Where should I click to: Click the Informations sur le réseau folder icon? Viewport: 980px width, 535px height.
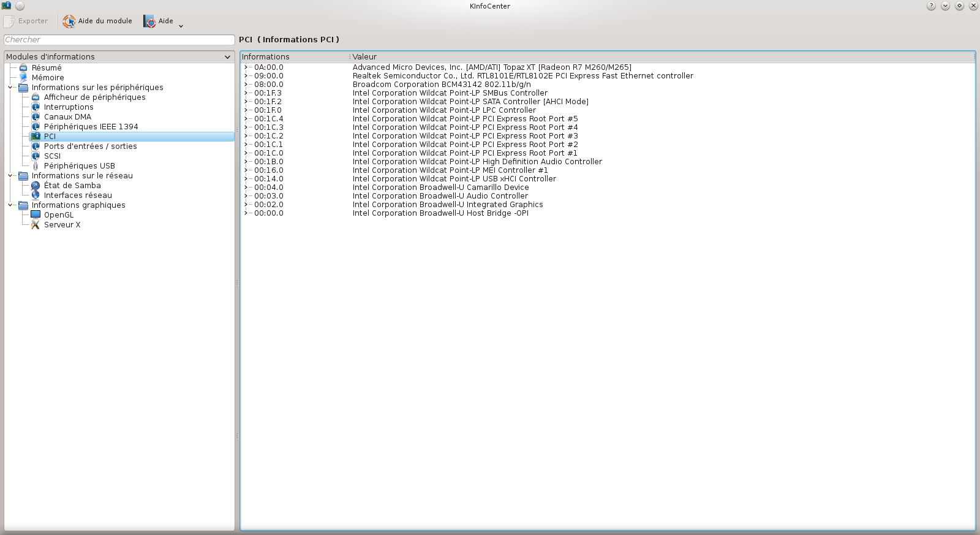click(23, 176)
